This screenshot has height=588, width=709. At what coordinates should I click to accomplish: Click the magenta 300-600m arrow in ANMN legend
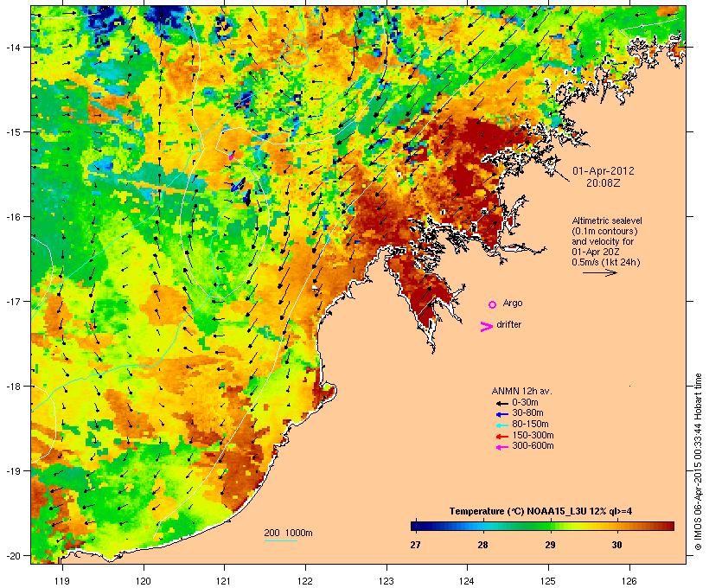click(501, 447)
